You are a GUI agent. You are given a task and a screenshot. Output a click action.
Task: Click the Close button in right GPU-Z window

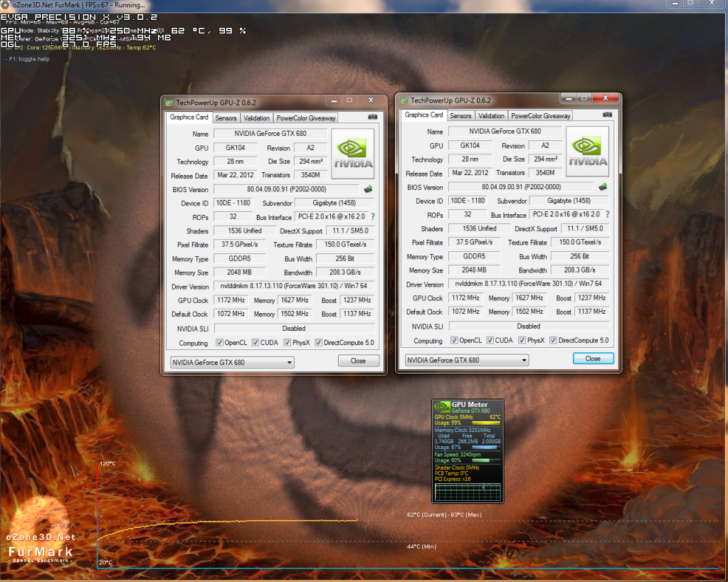593,359
